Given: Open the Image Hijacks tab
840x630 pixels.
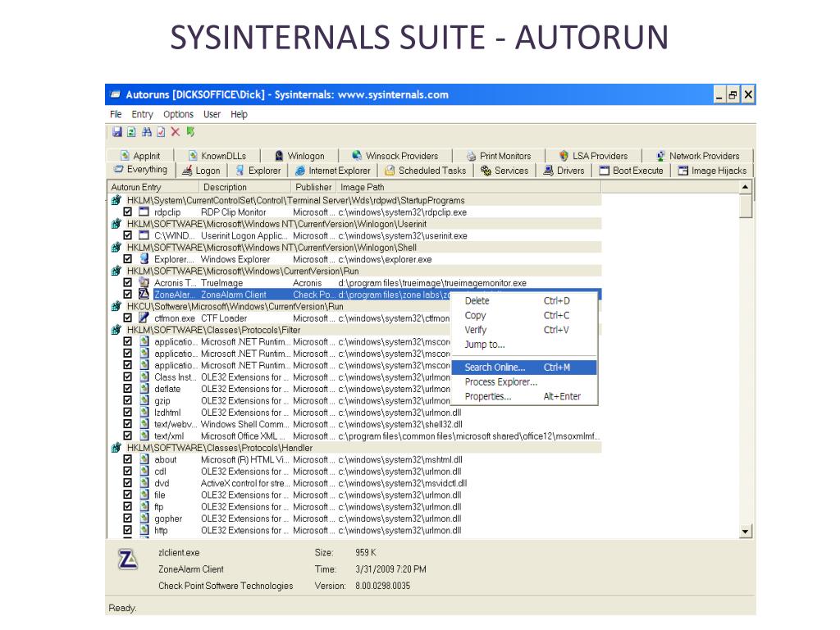Looking at the screenshot, I should tap(712, 171).
